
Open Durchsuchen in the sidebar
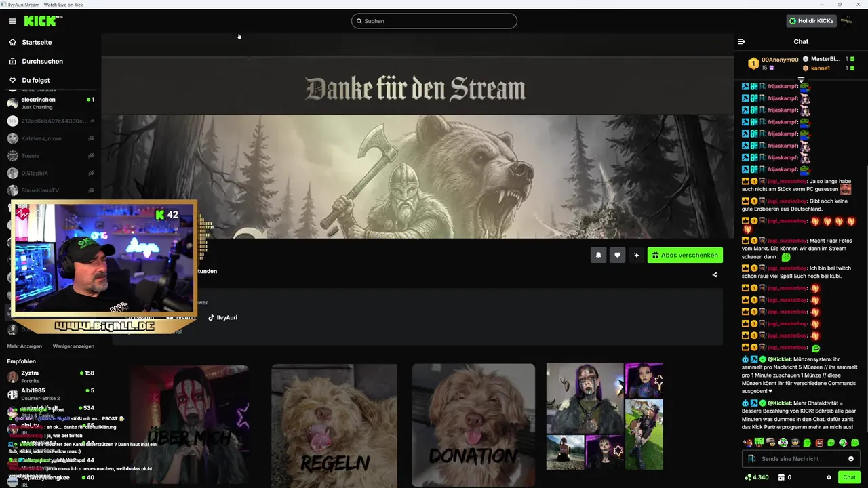pos(42,61)
